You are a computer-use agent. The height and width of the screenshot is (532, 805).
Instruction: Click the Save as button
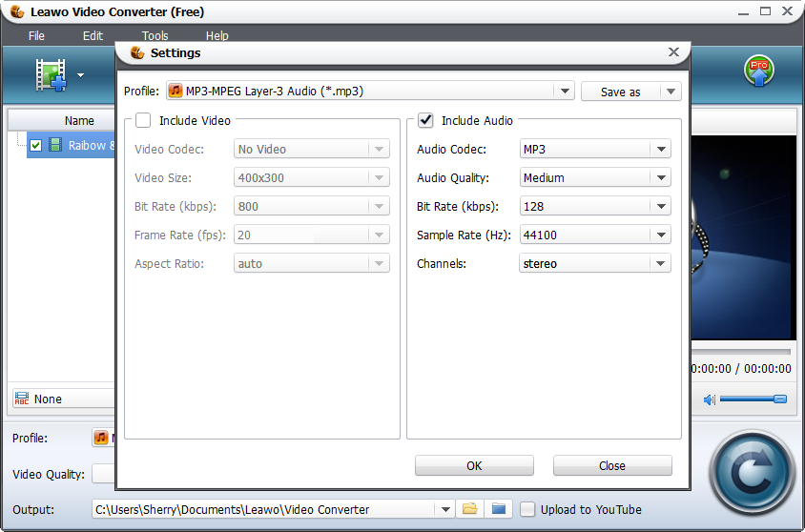(621, 92)
